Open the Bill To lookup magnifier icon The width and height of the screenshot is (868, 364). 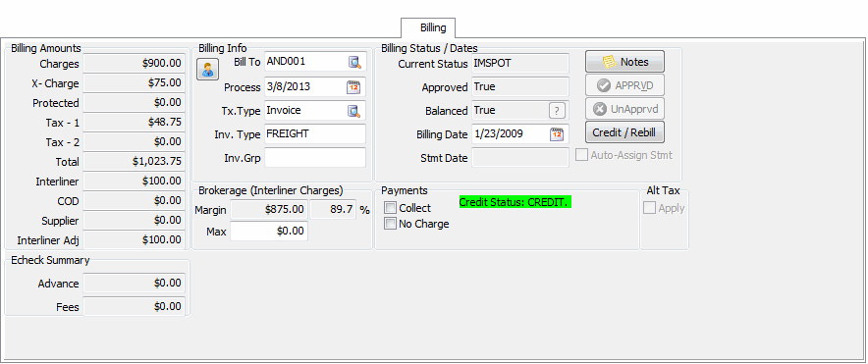coord(354,63)
